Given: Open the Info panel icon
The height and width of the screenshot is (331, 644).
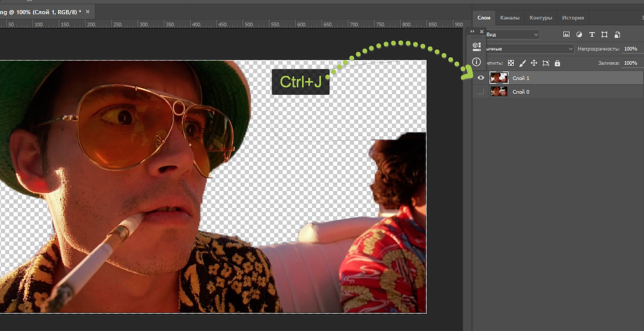Looking at the screenshot, I should coord(476,62).
